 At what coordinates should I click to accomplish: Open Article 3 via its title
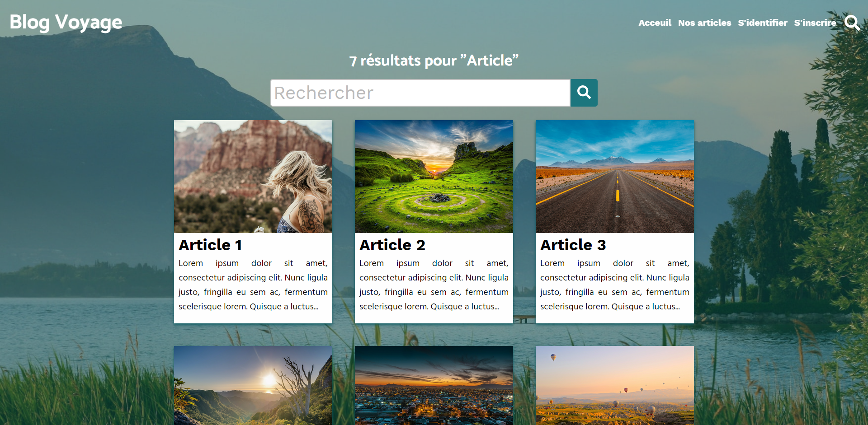click(x=573, y=245)
